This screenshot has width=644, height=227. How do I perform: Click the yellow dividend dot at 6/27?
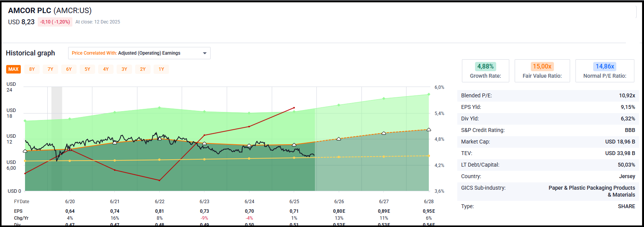point(384,157)
